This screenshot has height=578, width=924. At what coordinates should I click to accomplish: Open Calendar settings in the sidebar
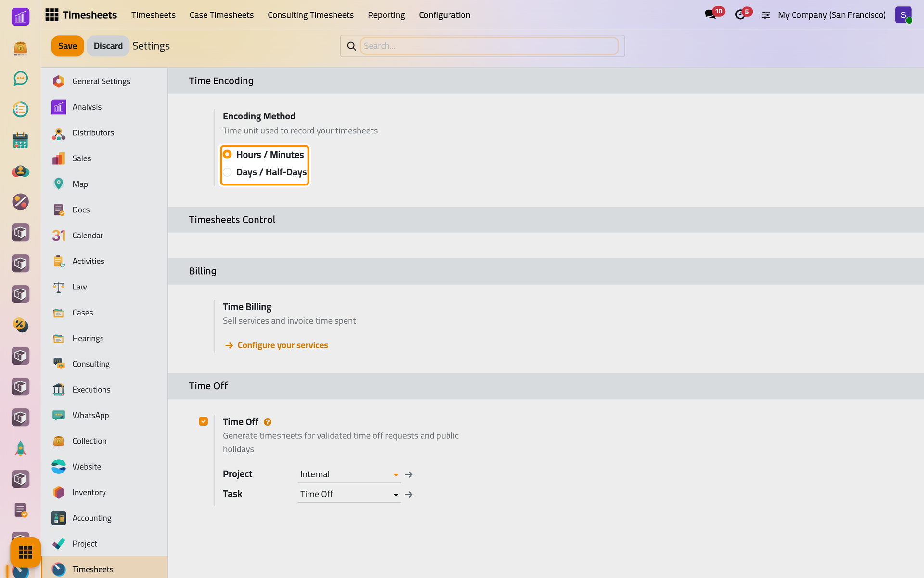click(104, 236)
